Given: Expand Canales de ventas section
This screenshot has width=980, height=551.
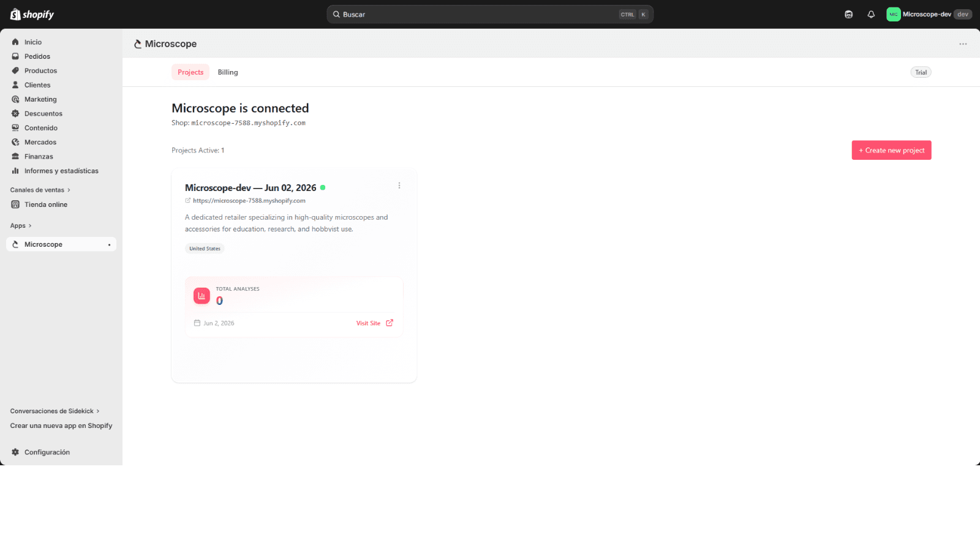Looking at the screenshot, I should 40,190.
